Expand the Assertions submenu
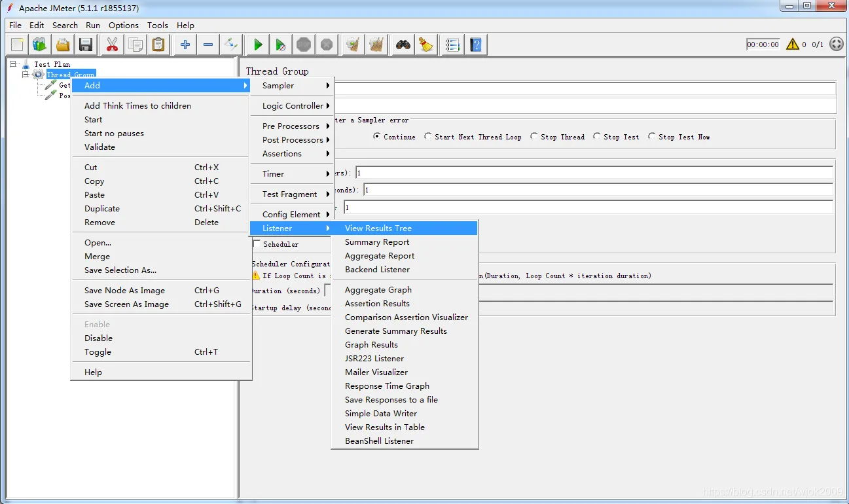849x504 pixels. (293, 153)
